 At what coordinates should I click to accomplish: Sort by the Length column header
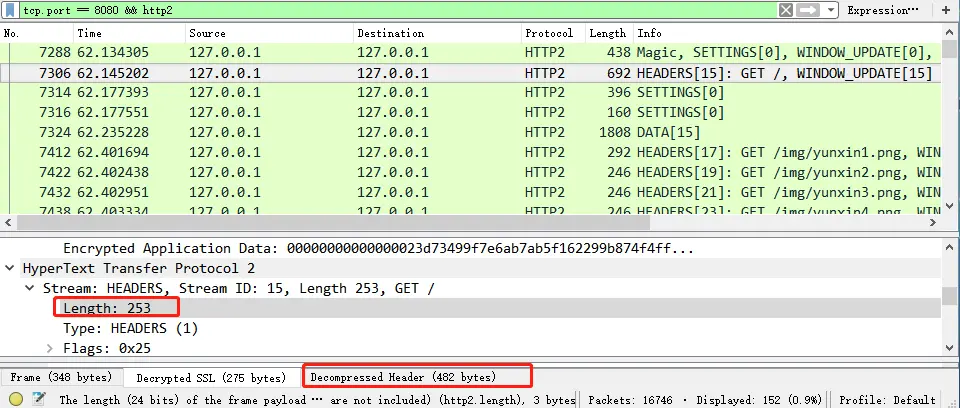tap(609, 34)
